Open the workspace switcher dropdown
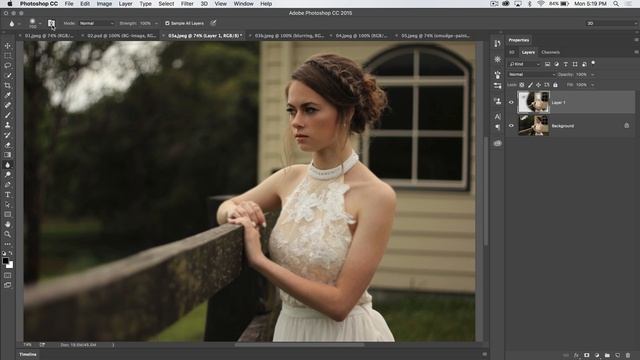640x360 pixels. click(x=611, y=24)
